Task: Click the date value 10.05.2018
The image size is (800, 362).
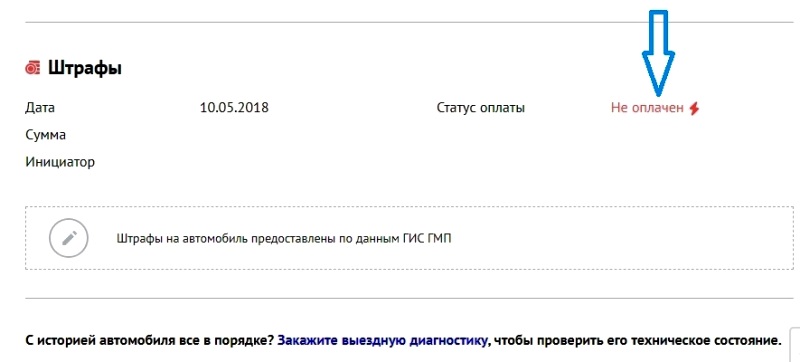Action: coord(234,108)
